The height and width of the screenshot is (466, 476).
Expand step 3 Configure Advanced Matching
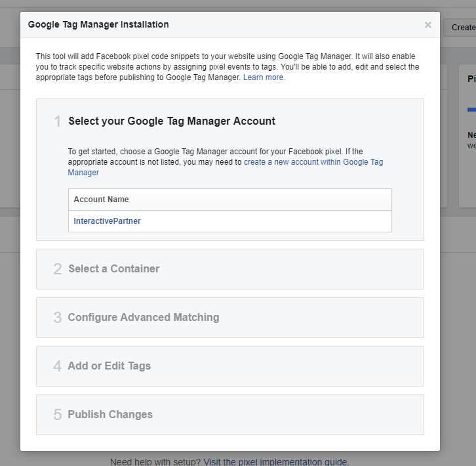(229, 318)
